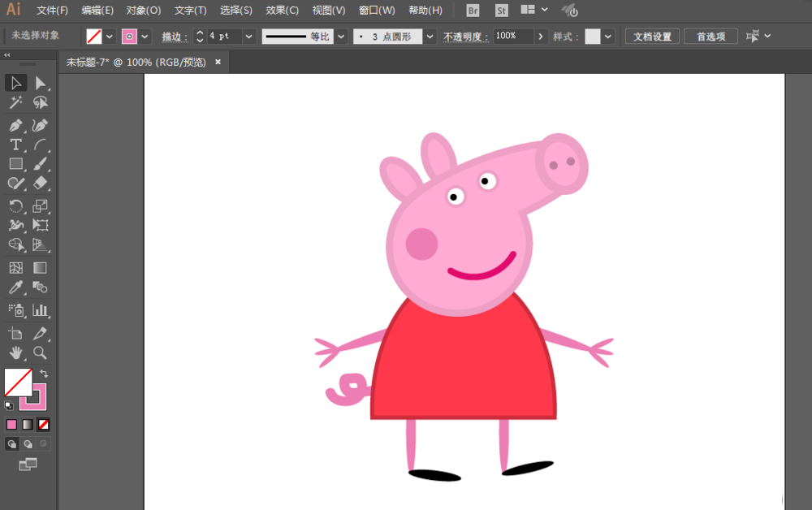812x510 pixels.
Task: Click the 不透明度 opacity panel link
Action: point(465,37)
